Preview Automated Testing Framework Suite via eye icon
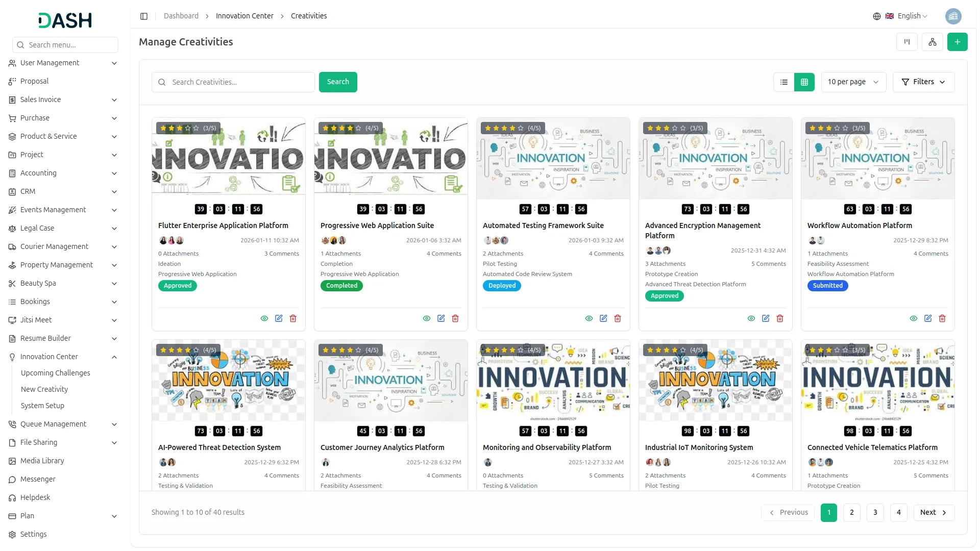Viewport: 980px width, 551px height. point(589,318)
